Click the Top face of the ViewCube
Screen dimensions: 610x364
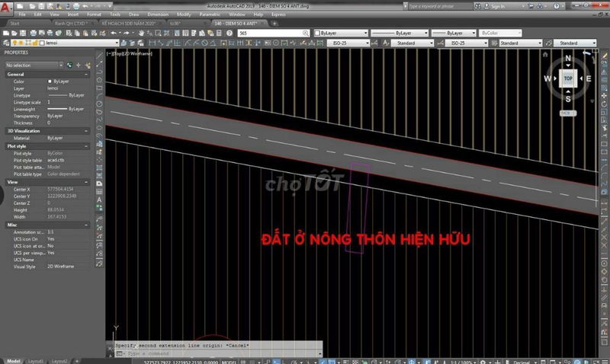pos(568,78)
